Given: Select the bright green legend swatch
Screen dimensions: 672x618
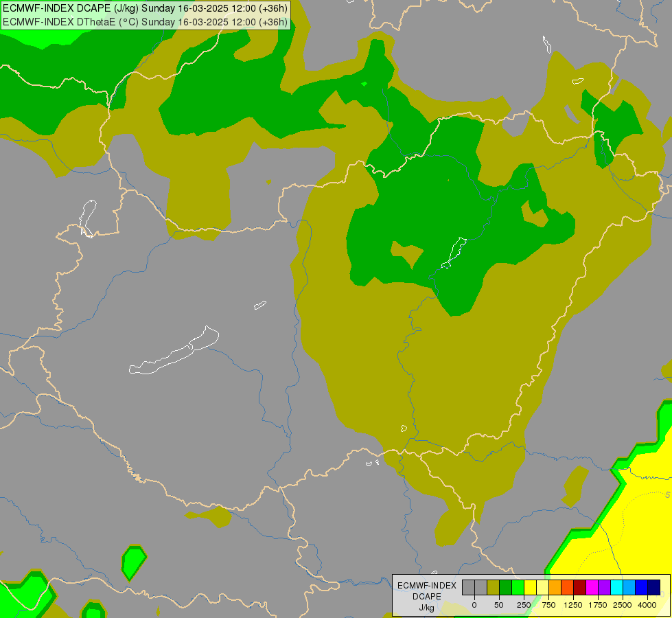Looking at the screenshot, I should click(518, 588).
